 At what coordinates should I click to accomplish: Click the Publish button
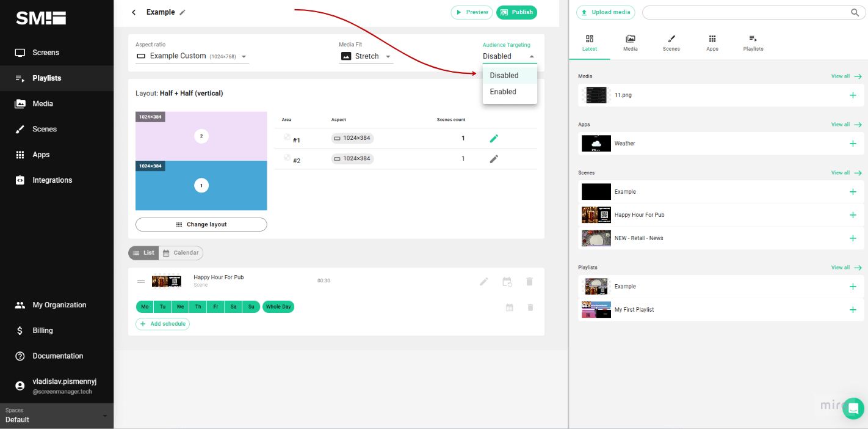516,12
